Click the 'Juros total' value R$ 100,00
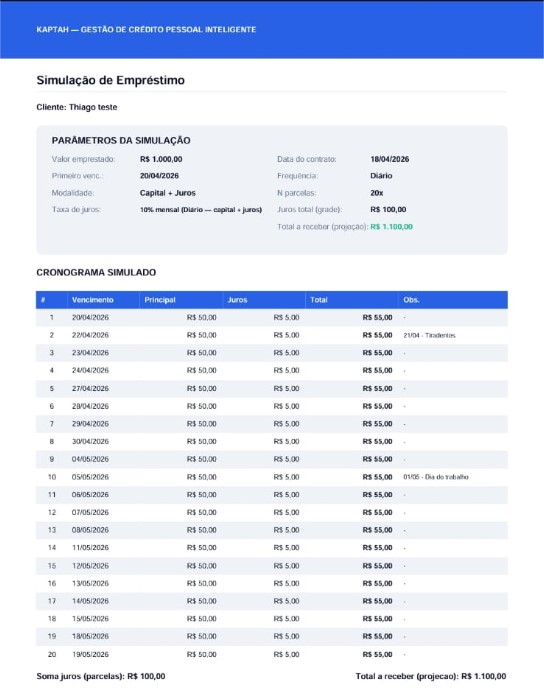 coord(388,210)
